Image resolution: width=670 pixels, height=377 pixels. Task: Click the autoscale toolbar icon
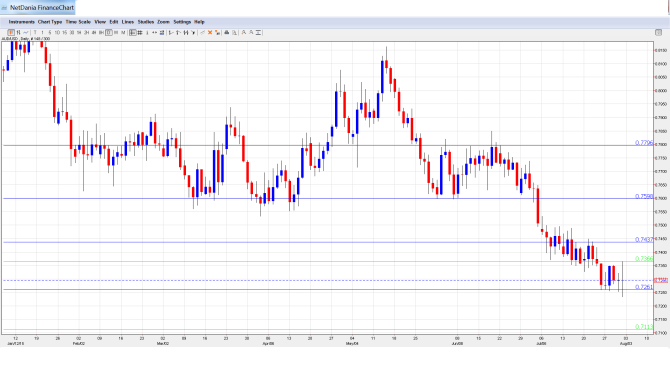259,32
